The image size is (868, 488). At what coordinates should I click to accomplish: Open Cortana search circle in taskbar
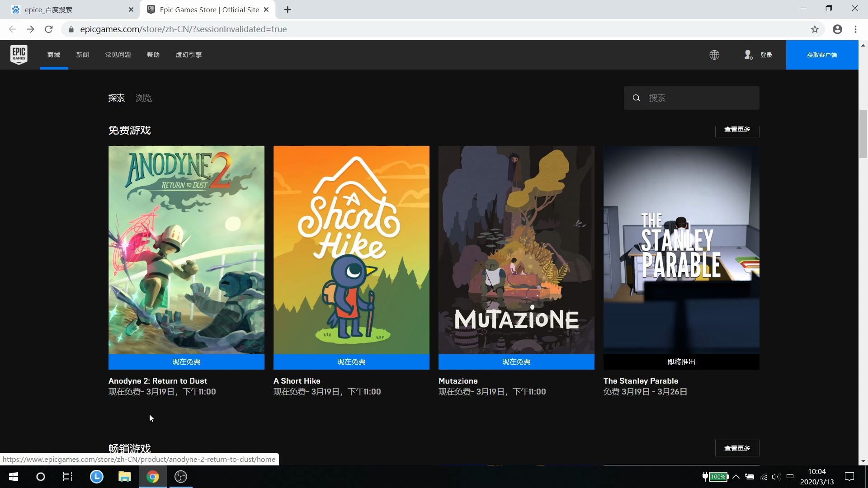pos(41,477)
